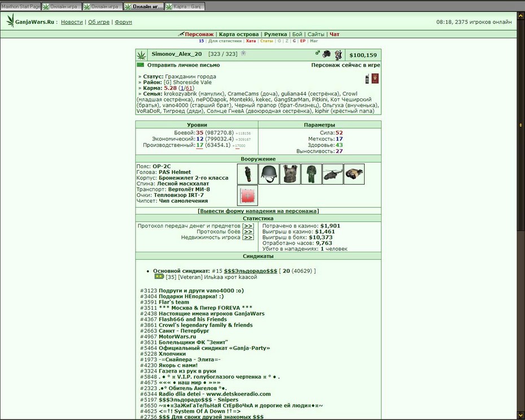Open the Персонаж menu item
525x420 pixels.
click(x=199, y=34)
